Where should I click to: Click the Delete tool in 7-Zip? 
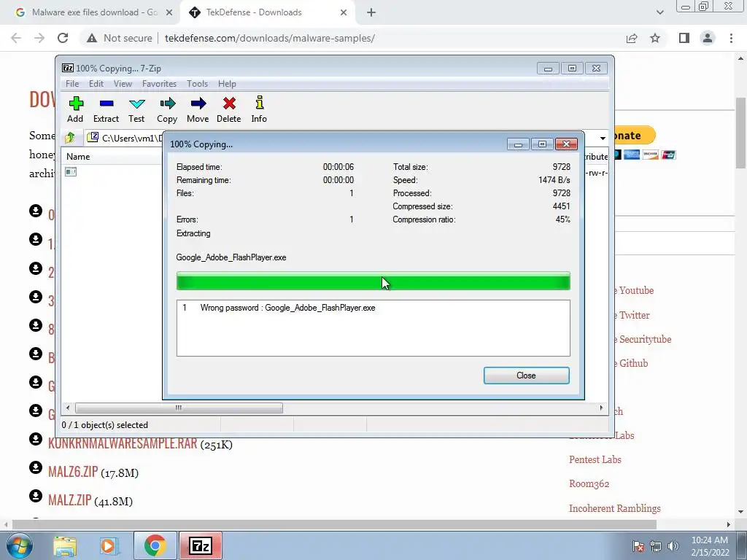[x=228, y=109]
